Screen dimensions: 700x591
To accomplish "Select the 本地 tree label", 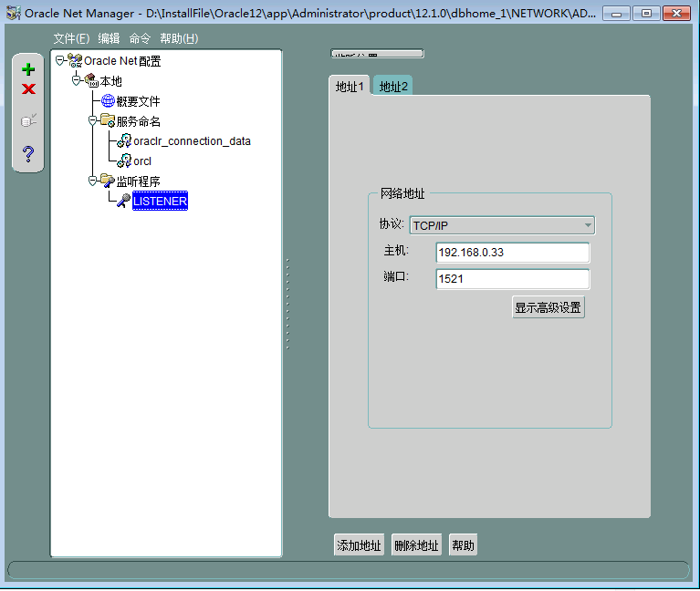I will (x=110, y=81).
